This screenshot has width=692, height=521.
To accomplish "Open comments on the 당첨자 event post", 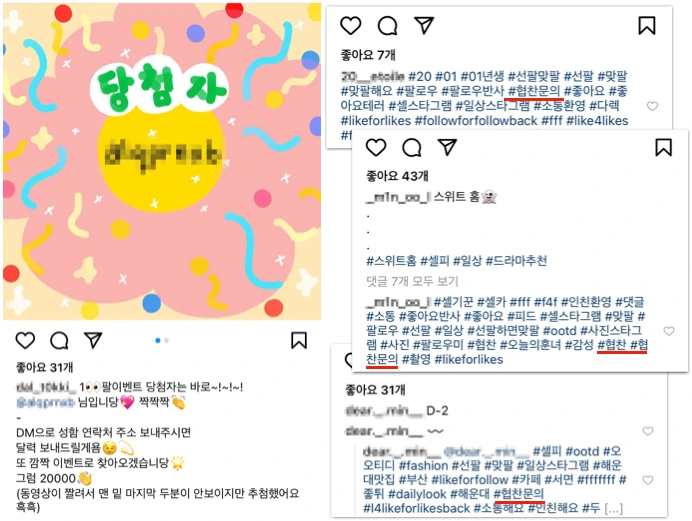I will coord(59,341).
